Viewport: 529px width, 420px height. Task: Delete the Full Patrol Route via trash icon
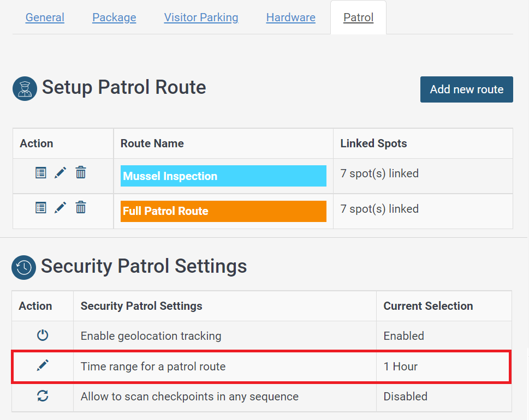coord(80,208)
